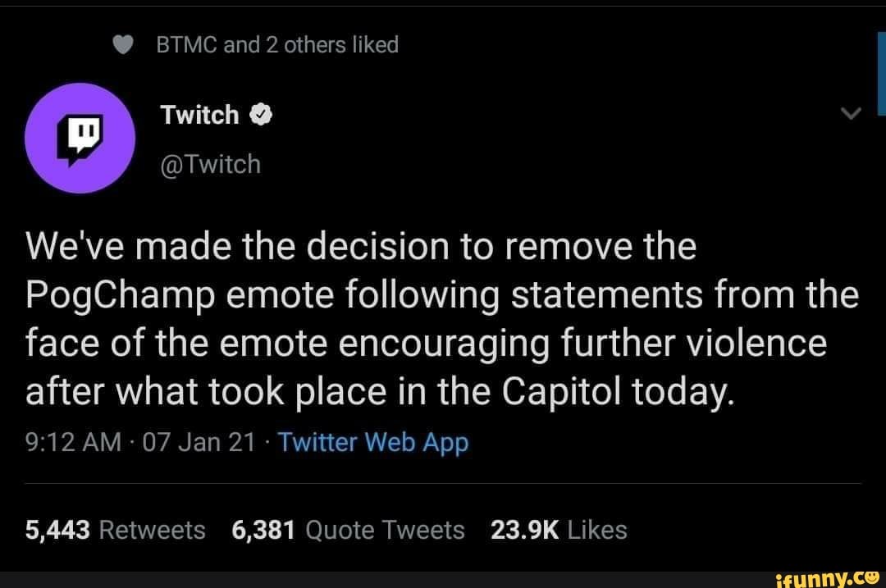Click the Twitch display name
886x588 pixels.
(199, 114)
